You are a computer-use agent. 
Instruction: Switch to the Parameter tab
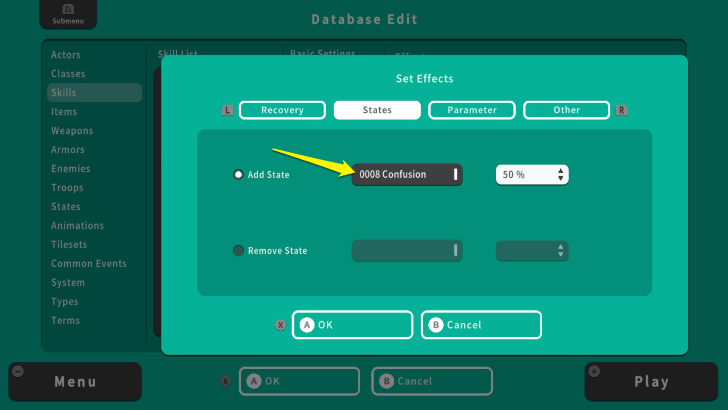pyautogui.click(x=472, y=110)
